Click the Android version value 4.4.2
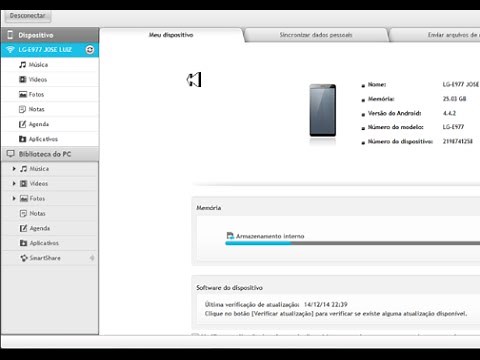This screenshot has width=480, height=360. coord(449,113)
